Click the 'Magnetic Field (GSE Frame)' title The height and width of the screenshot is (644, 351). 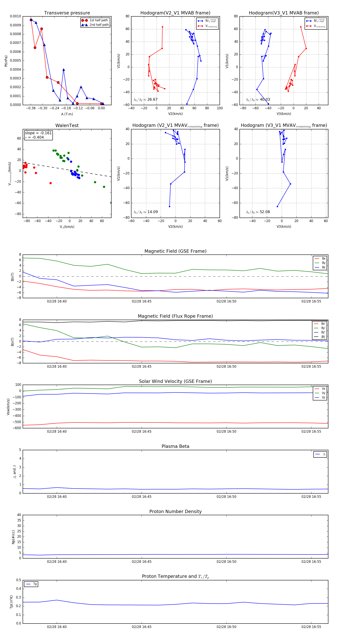coord(175,251)
